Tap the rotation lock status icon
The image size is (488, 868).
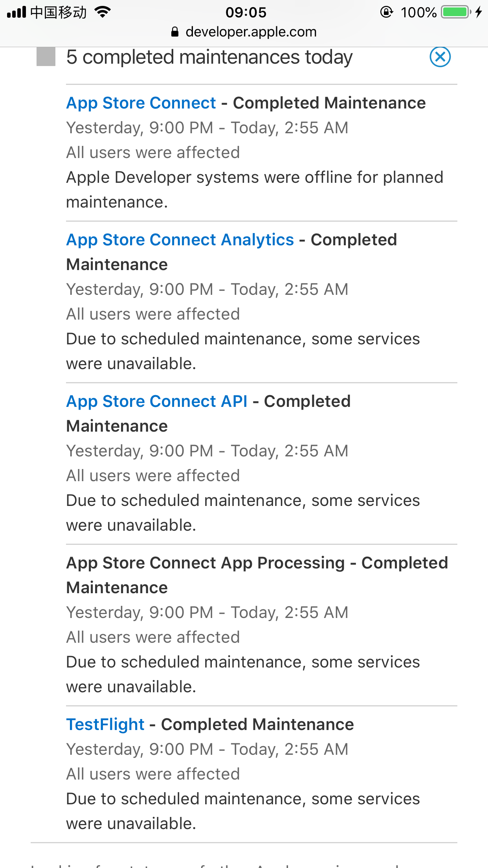[387, 12]
